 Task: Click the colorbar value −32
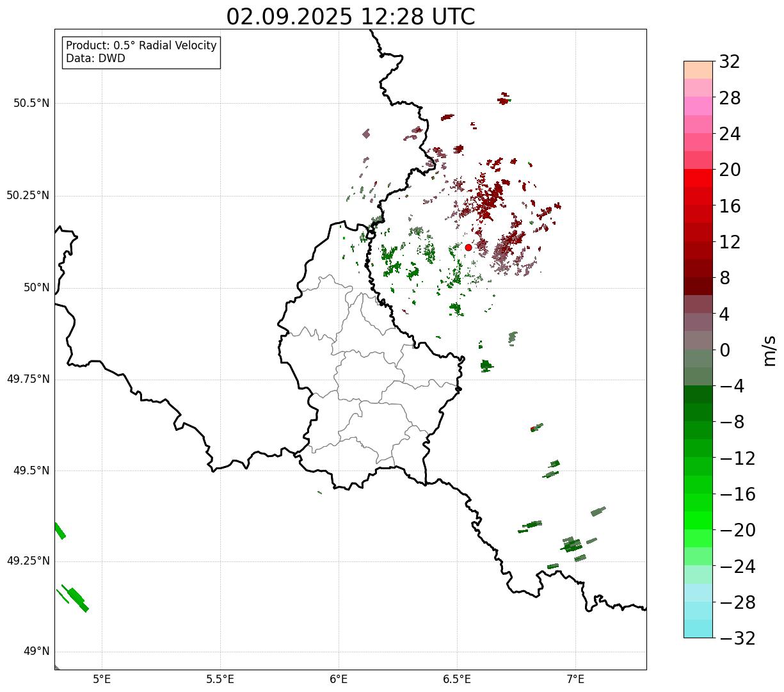click(x=737, y=638)
